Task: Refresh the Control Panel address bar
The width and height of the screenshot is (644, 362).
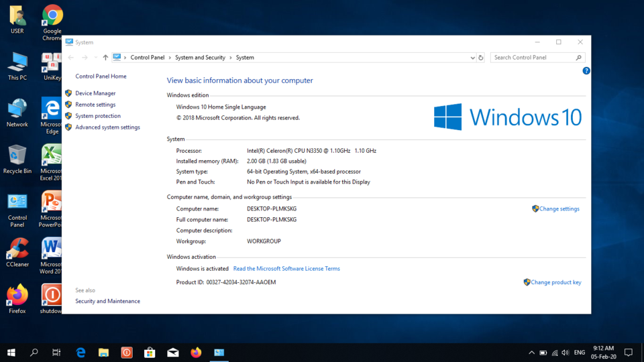Action: [x=480, y=58]
